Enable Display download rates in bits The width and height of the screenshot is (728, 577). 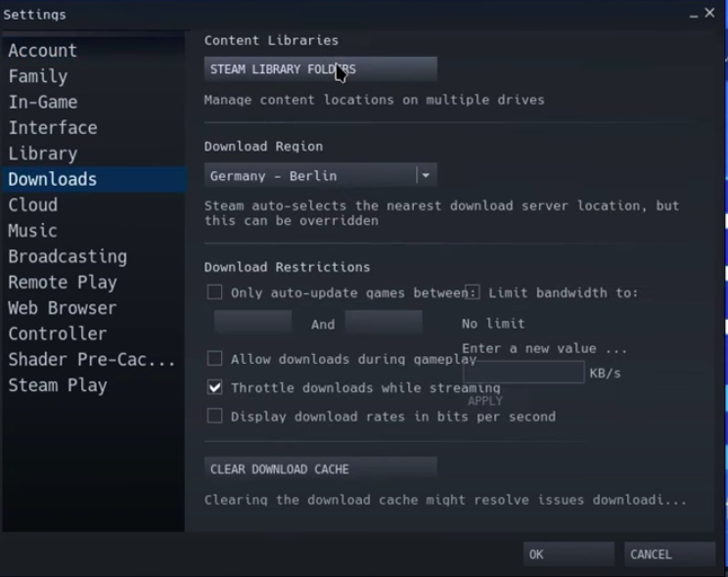[x=214, y=416]
